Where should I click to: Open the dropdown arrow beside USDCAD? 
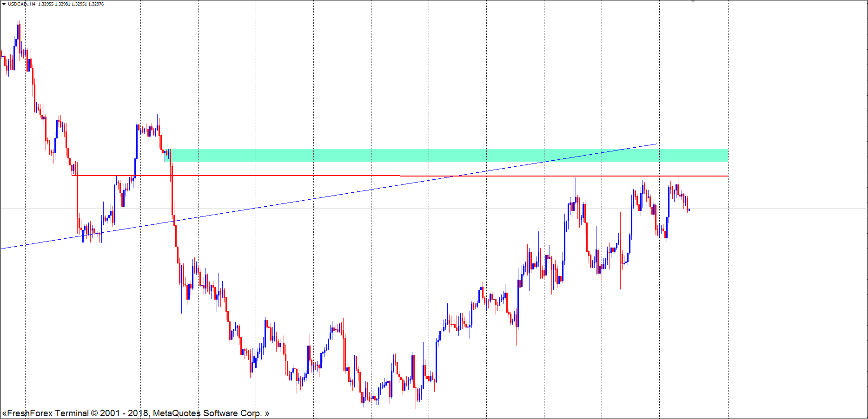[4, 4]
